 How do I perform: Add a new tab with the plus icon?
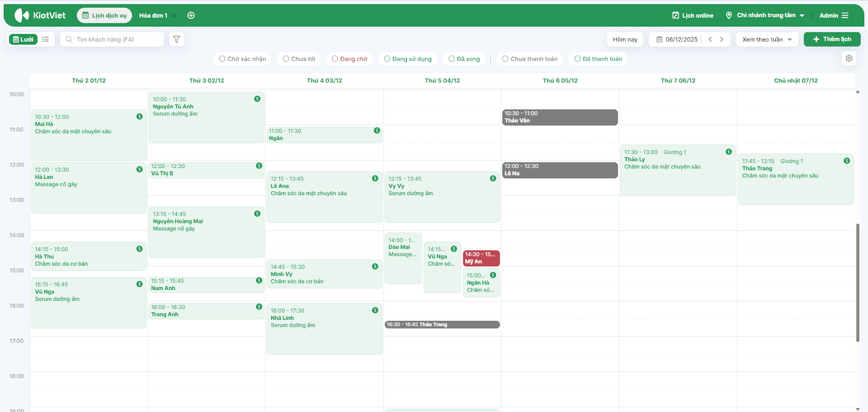pyautogui.click(x=191, y=16)
